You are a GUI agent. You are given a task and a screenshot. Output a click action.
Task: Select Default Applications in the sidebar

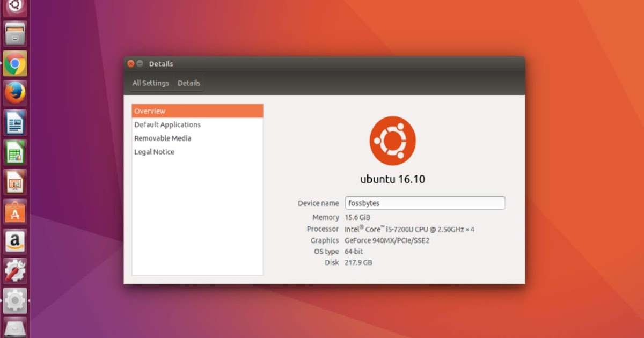click(x=197, y=124)
